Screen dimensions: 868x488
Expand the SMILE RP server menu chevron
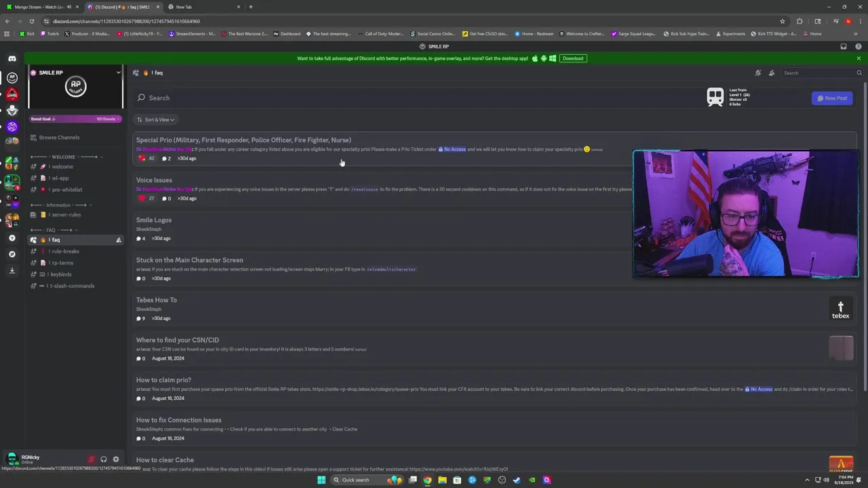pyautogui.click(x=118, y=73)
